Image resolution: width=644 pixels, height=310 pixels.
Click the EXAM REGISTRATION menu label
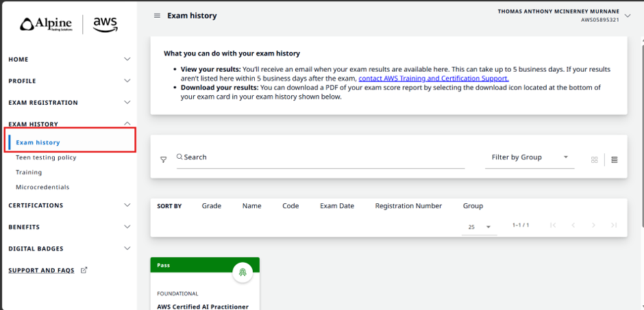pyautogui.click(x=43, y=103)
